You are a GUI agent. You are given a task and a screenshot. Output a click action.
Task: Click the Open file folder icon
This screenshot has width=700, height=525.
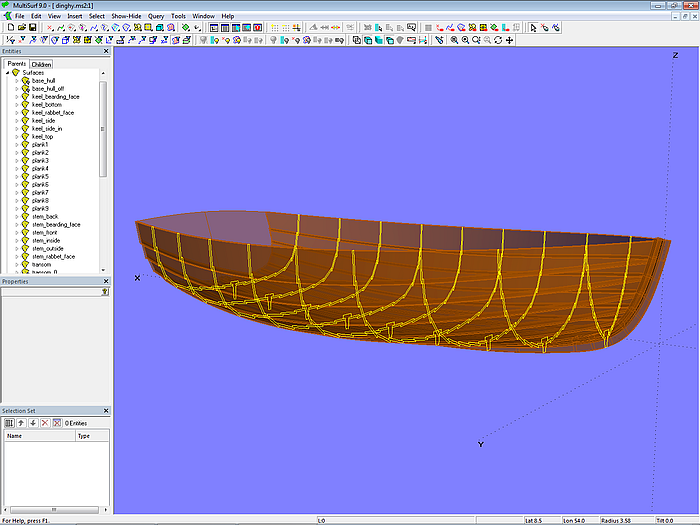point(21,28)
